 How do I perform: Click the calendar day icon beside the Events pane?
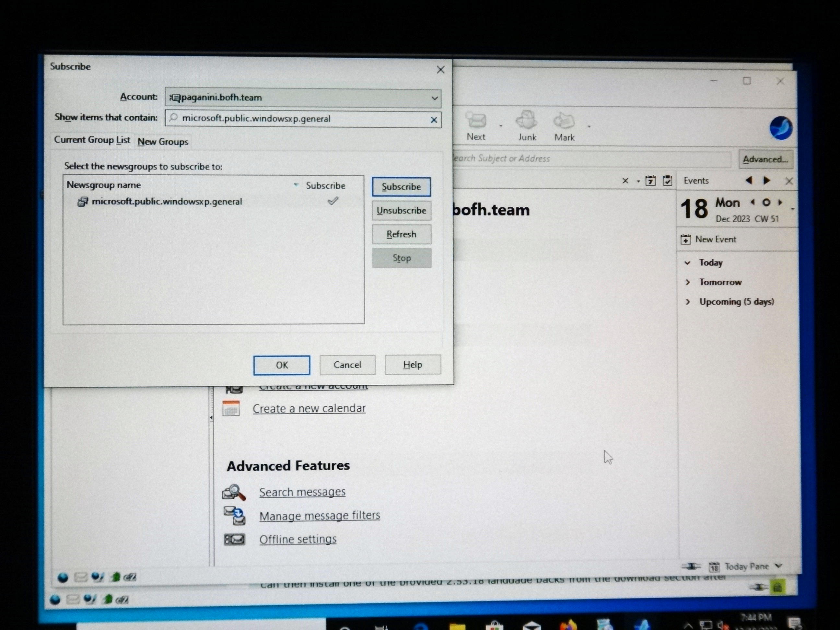[x=650, y=181]
